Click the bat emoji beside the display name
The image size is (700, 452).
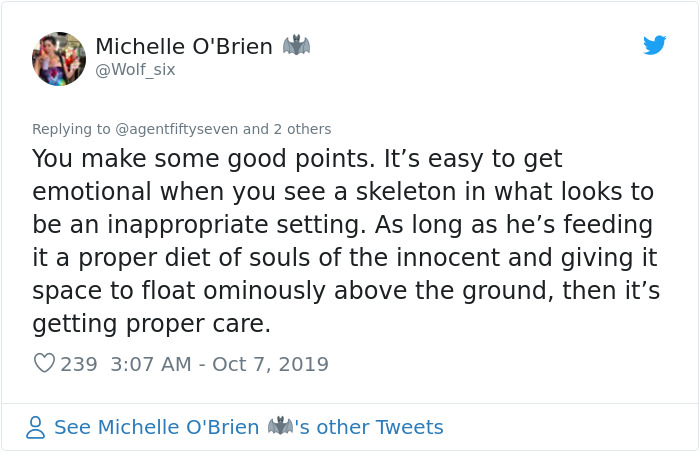(x=297, y=46)
